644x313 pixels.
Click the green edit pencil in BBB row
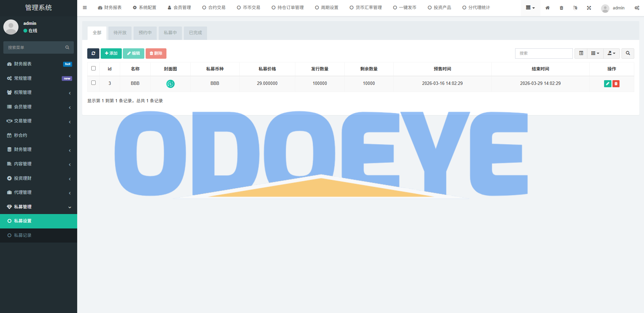point(607,84)
